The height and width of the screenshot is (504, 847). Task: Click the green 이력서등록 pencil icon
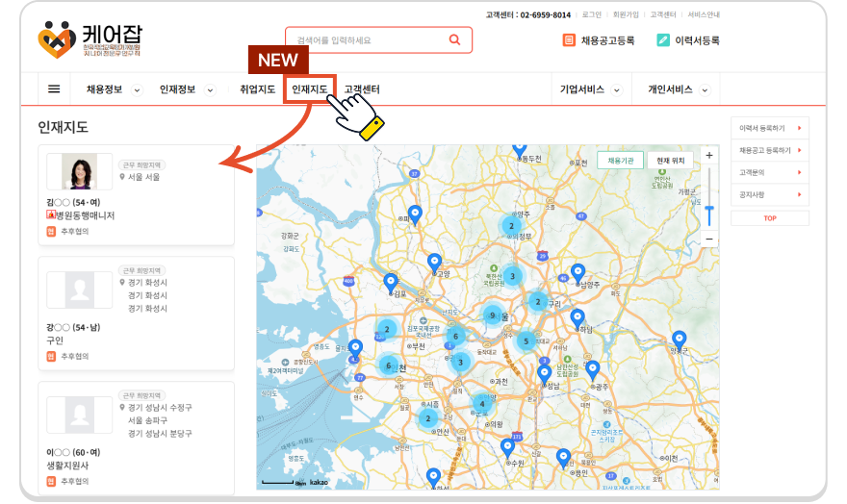[663, 40]
